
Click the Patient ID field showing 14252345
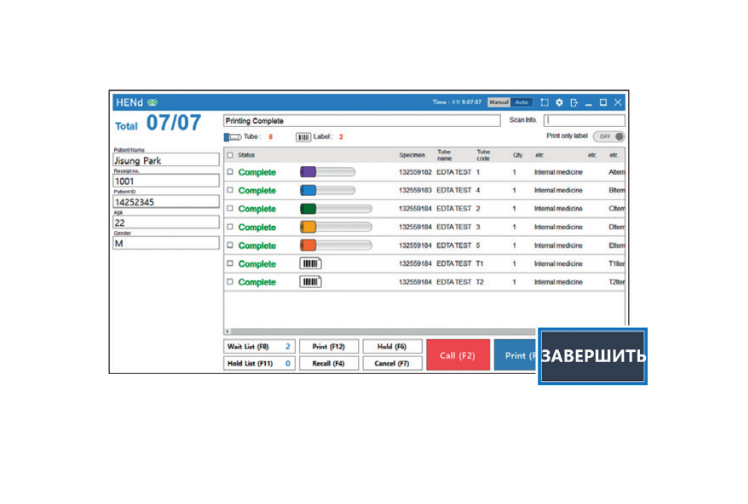166,201
